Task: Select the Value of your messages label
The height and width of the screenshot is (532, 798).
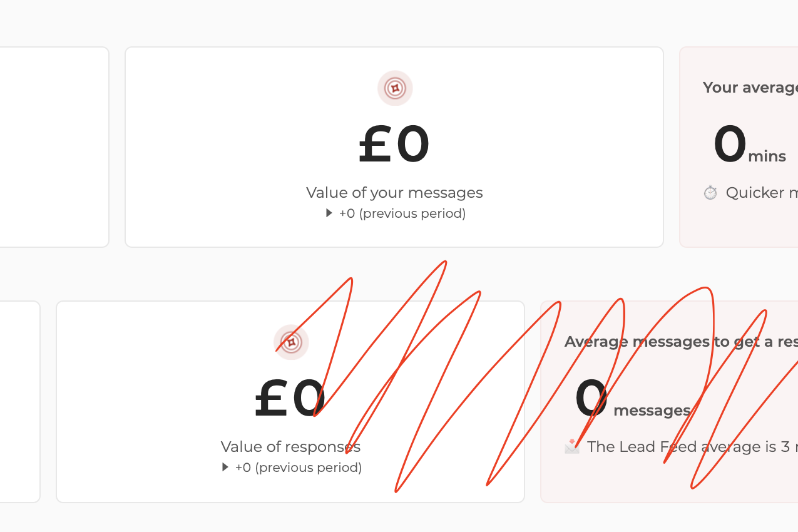Action: (x=394, y=193)
